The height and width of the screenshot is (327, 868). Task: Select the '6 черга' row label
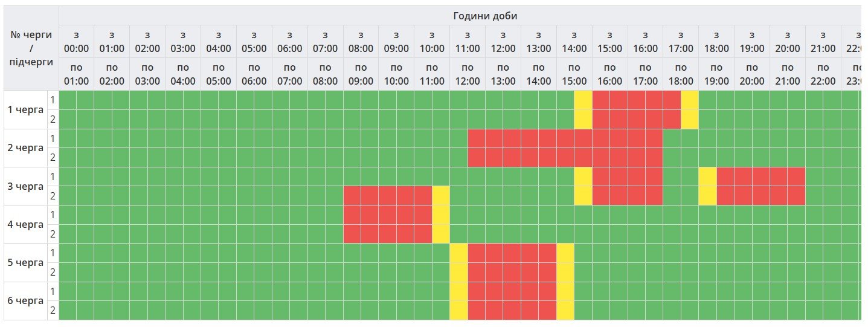click(25, 301)
